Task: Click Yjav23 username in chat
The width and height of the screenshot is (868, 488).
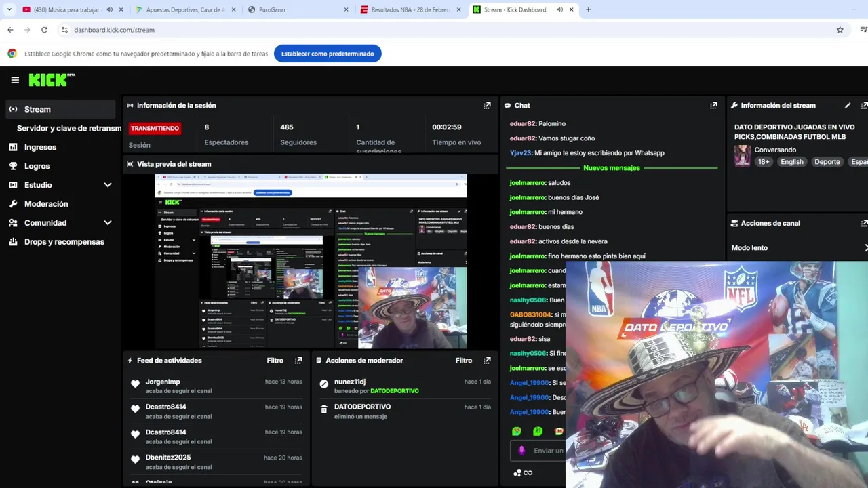Action: coord(520,153)
